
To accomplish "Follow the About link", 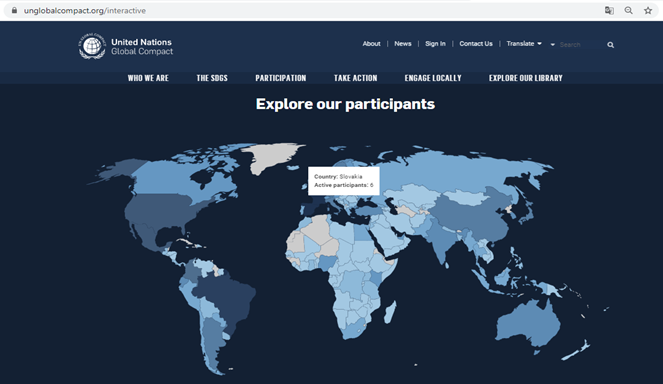I will pyautogui.click(x=371, y=44).
